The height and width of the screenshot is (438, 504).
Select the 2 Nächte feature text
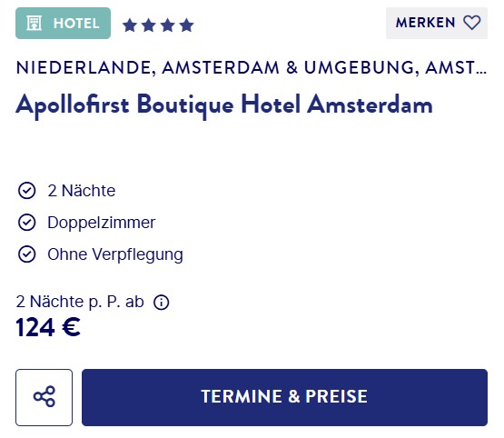coord(82,191)
